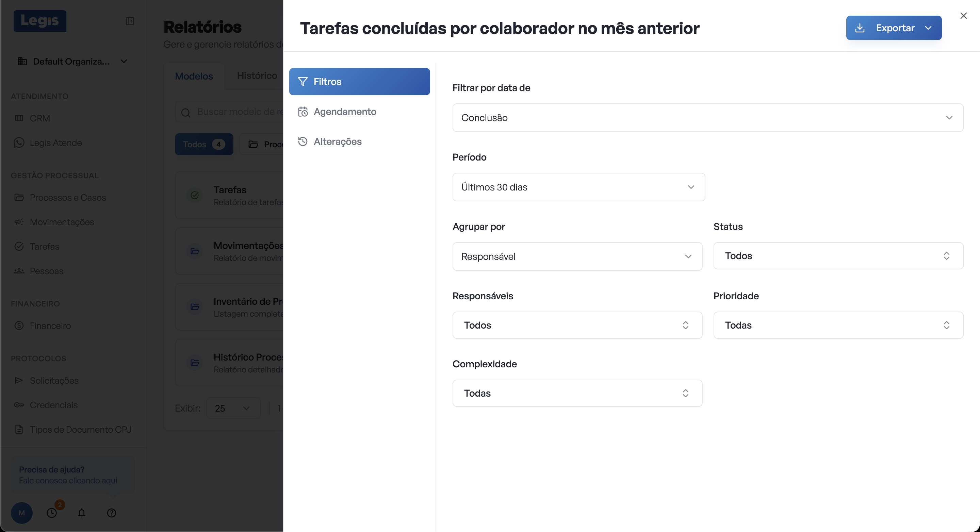Click the notifications bell icon

coord(81,513)
